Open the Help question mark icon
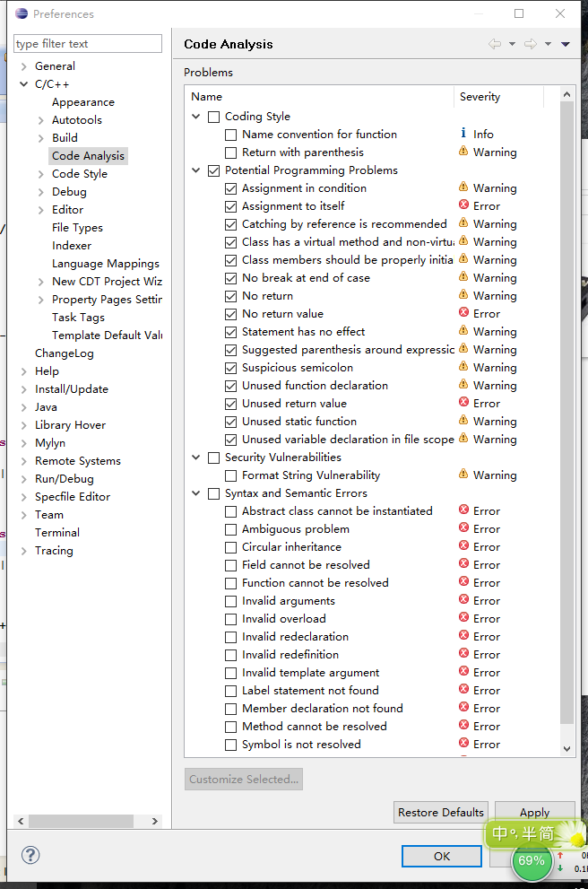 pyautogui.click(x=30, y=855)
